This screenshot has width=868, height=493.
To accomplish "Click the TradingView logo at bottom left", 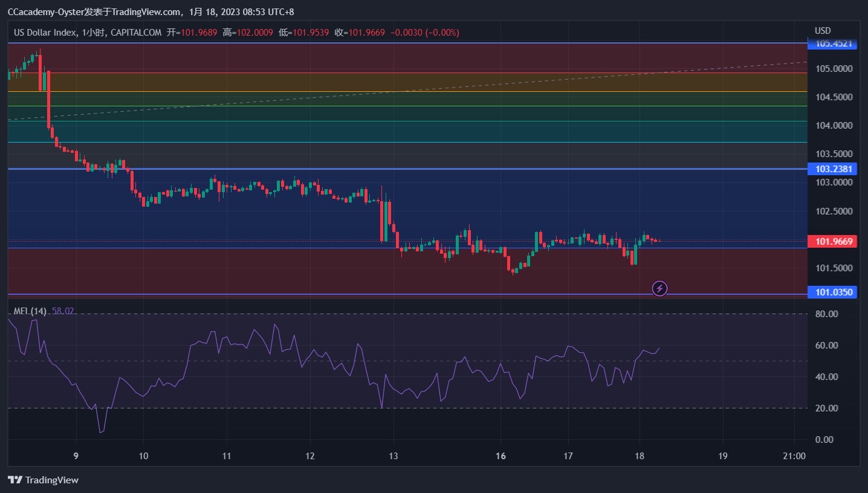I will coord(43,480).
